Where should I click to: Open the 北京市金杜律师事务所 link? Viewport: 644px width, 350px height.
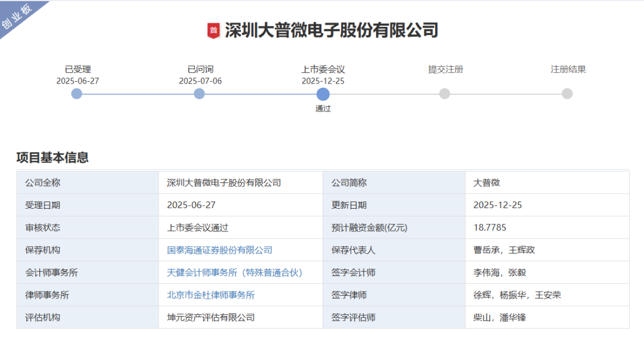tap(210, 295)
